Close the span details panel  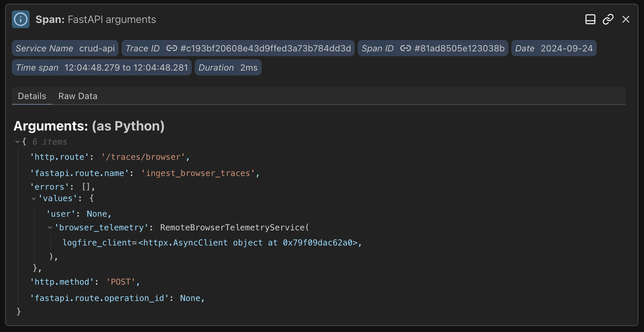tap(626, 19)
